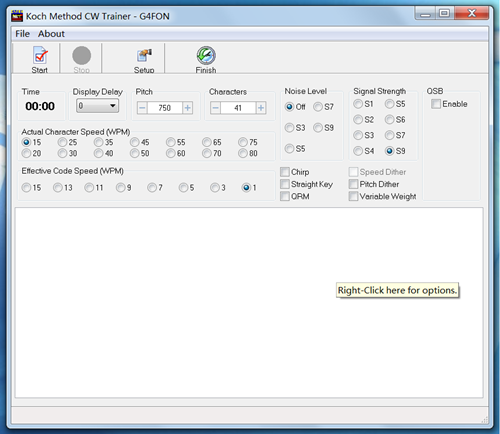Click the 00:00 time display
The image size is (500, 434).
[x=40, y=106]
